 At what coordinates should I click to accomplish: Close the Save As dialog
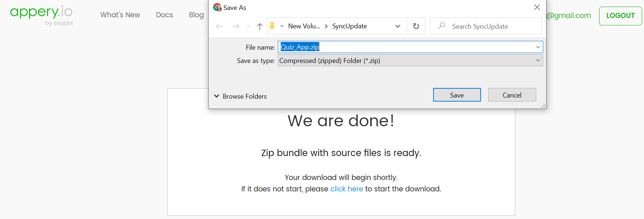537,7
